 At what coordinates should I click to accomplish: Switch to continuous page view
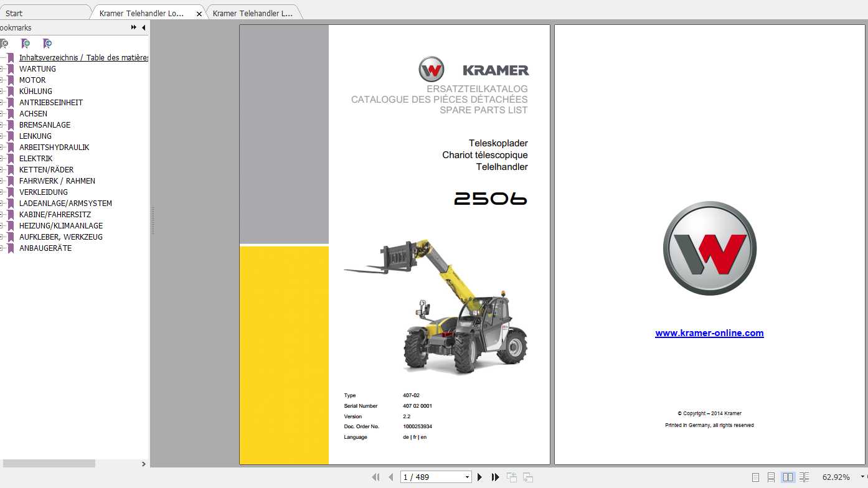771,477
